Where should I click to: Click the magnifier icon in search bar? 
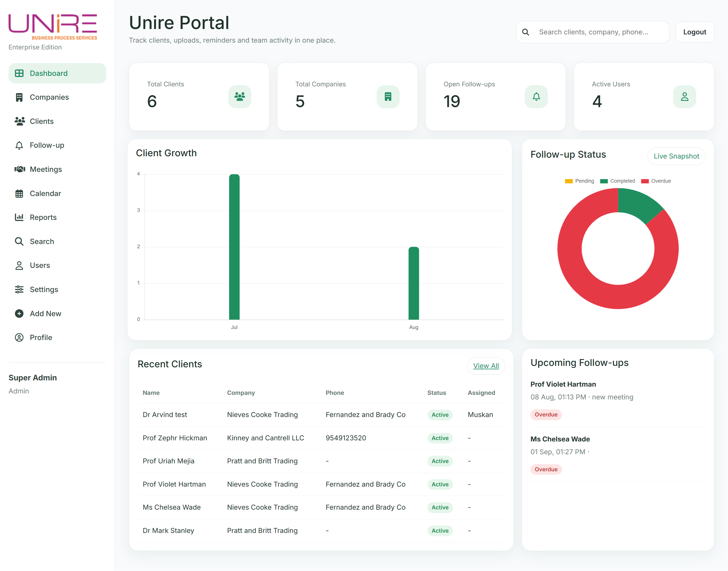[526, 32]
